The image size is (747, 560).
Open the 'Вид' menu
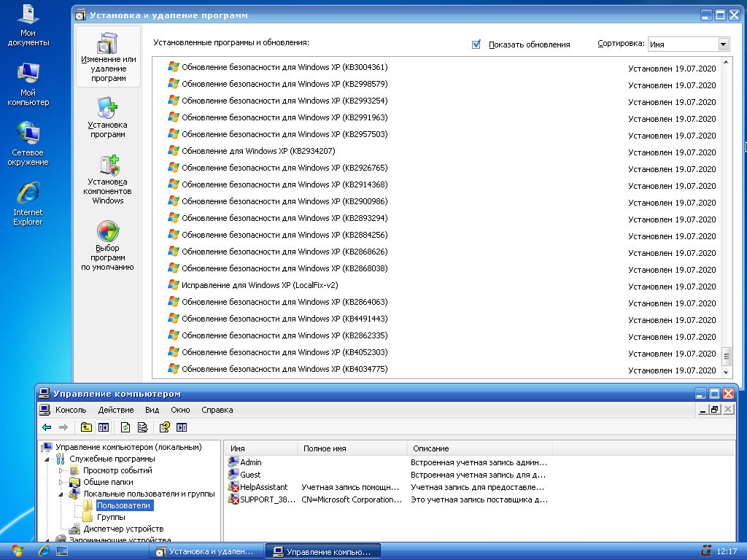[x=152, y=410]
